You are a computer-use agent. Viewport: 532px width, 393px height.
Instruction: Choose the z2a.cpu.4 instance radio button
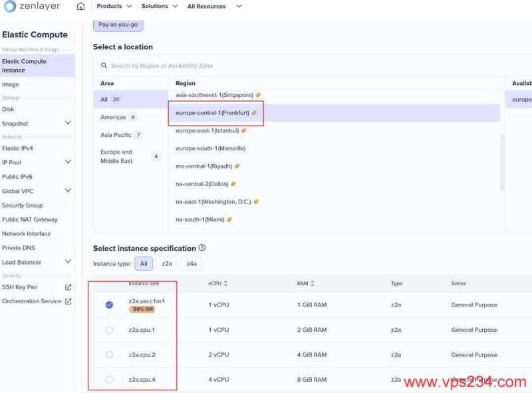pyautogui.click(x=109, y=380)
